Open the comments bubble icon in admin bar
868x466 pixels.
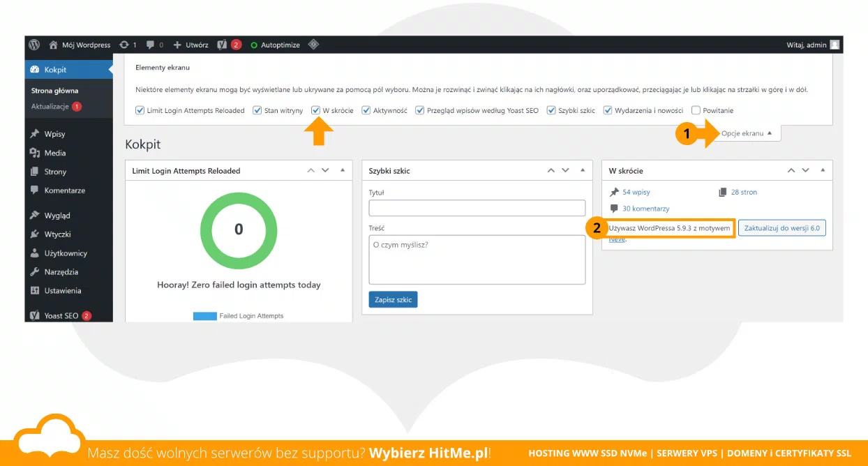coord(151,45)
